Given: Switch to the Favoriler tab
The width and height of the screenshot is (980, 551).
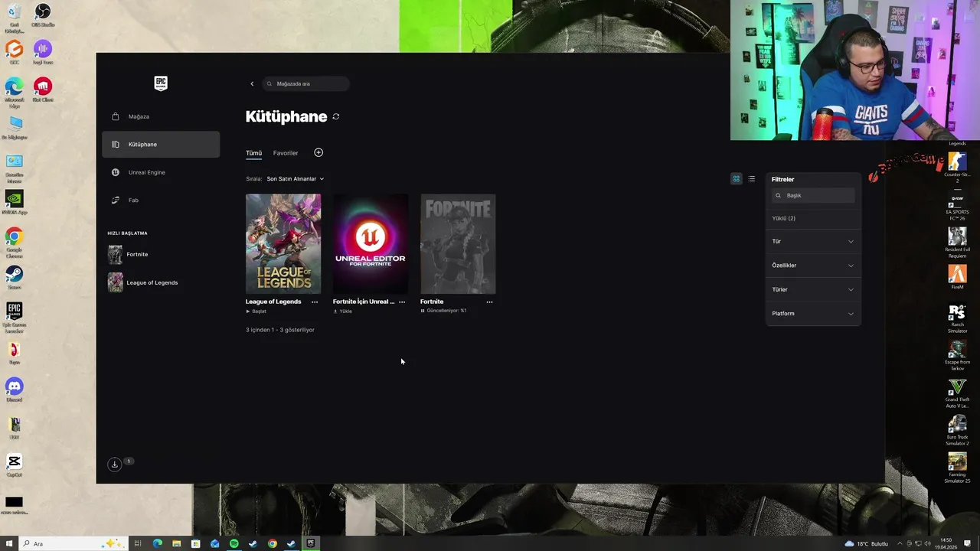Looking at the screenshot, I should pyautogui.click(x=286, y=153).
